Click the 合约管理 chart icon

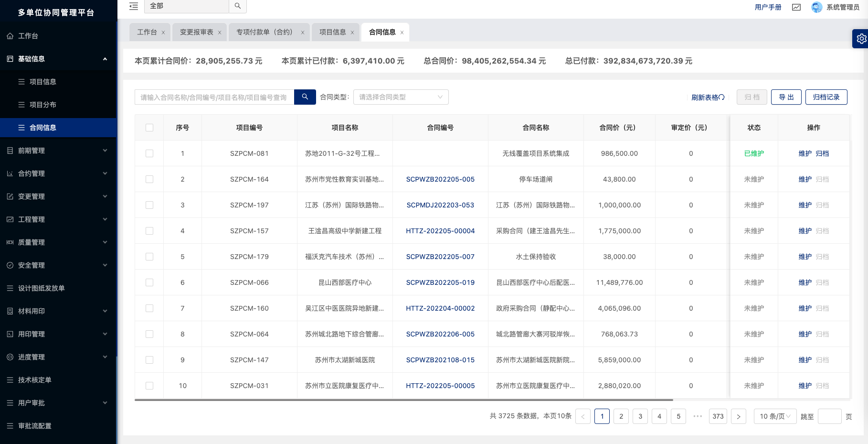pyautogui.click(x=10, y=173)
